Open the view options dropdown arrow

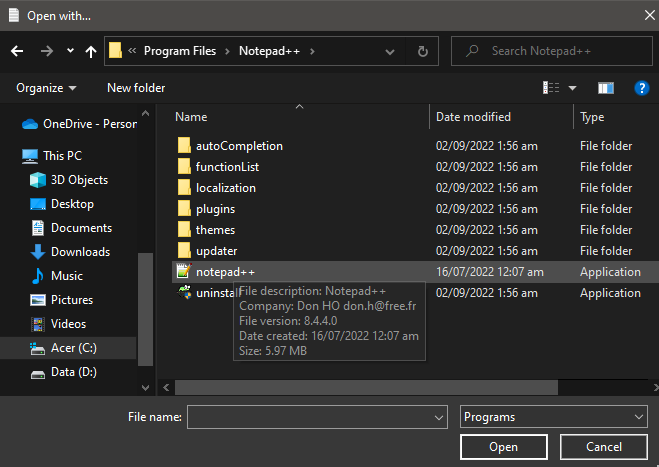(x=573, y=88)
